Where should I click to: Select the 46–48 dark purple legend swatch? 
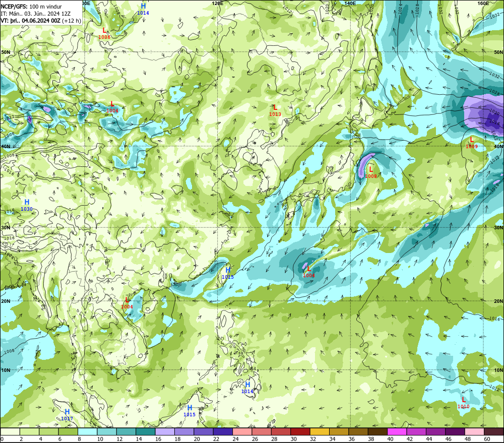[455, 431]
